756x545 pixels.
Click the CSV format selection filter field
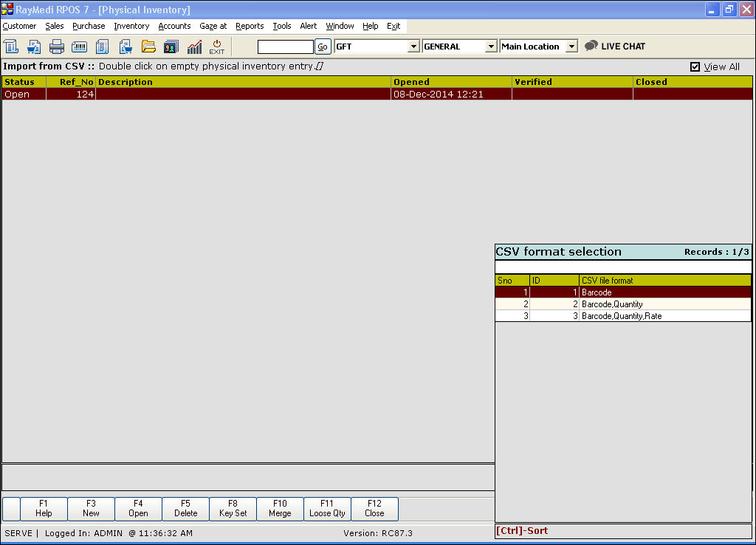[x=623, y=267]
